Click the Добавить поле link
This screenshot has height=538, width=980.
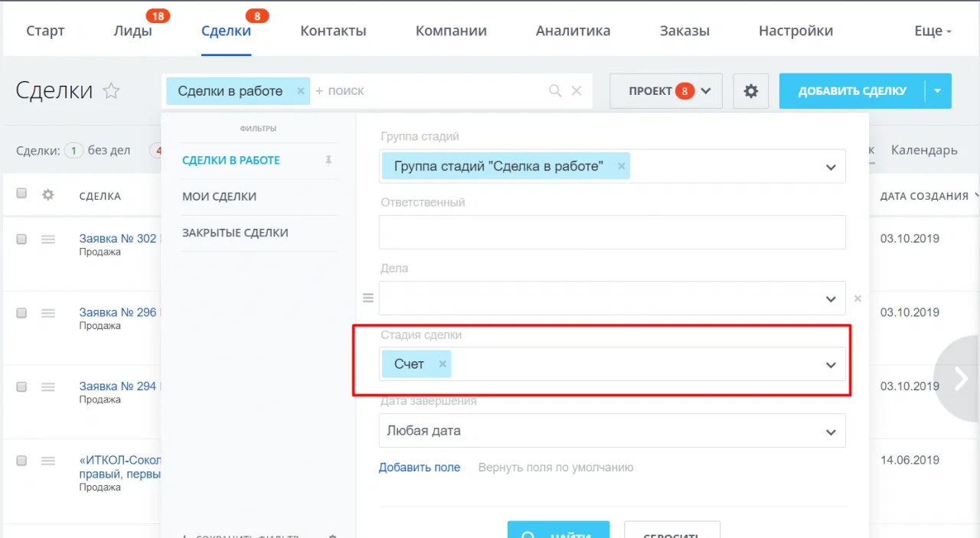tap(420, 467)
